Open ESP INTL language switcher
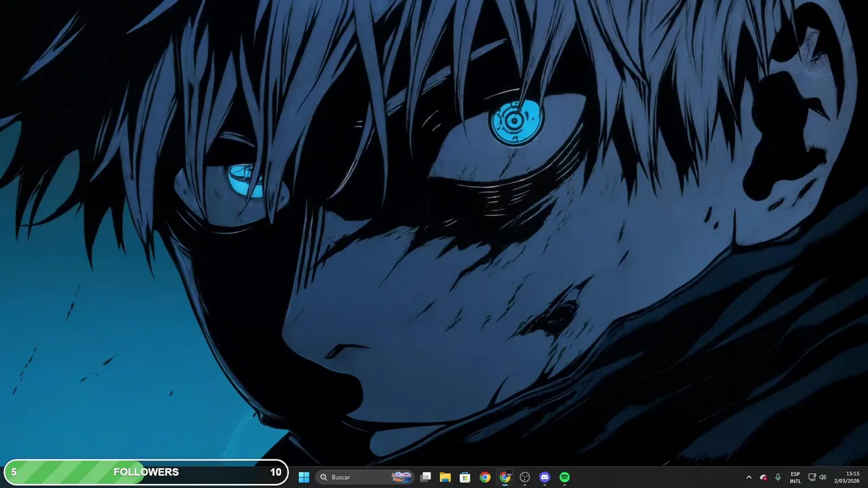 (795, 477)
